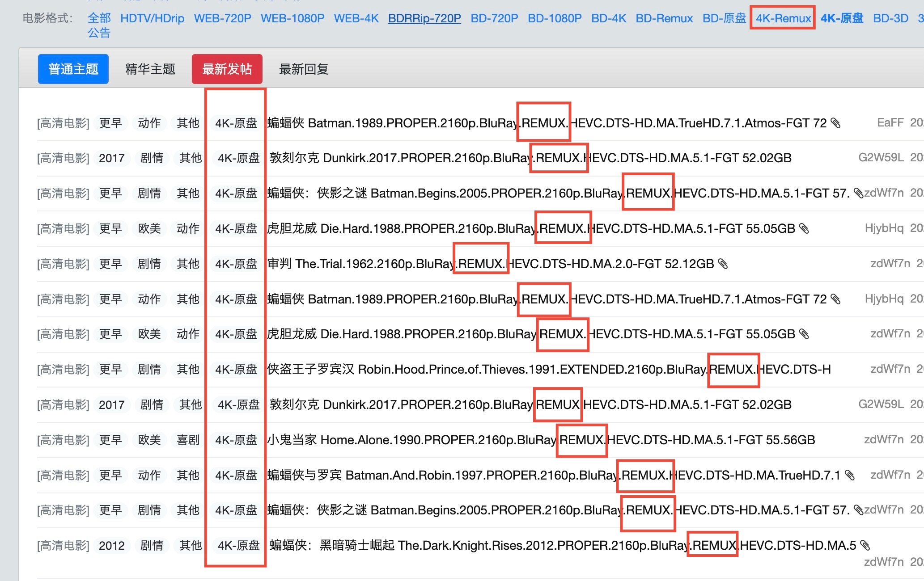Select BD-720P format filter

tap(494, 18)
